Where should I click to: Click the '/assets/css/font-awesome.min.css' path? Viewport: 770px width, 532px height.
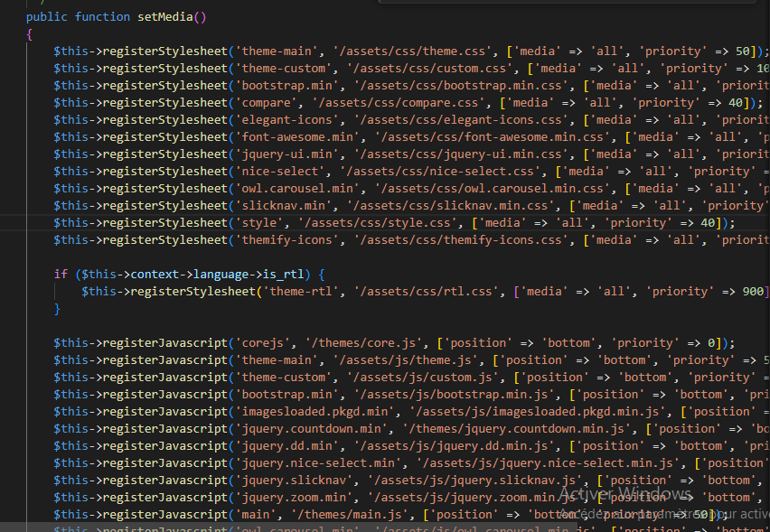pyautogui.click(x=493, y=137)
